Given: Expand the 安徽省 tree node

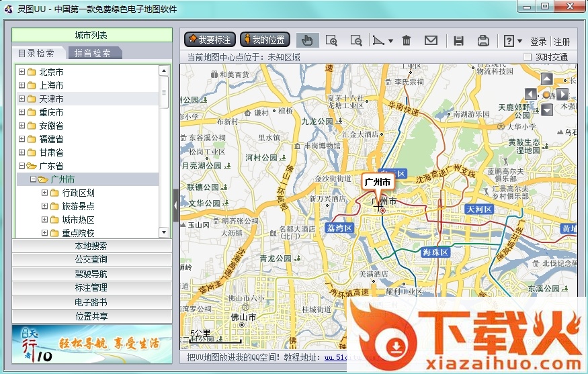Looking at the screenshot, I should click(22, 126).
